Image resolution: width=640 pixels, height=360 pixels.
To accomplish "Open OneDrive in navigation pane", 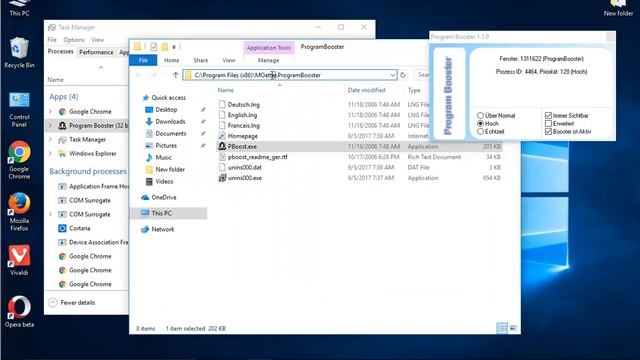I will point(158,197).
